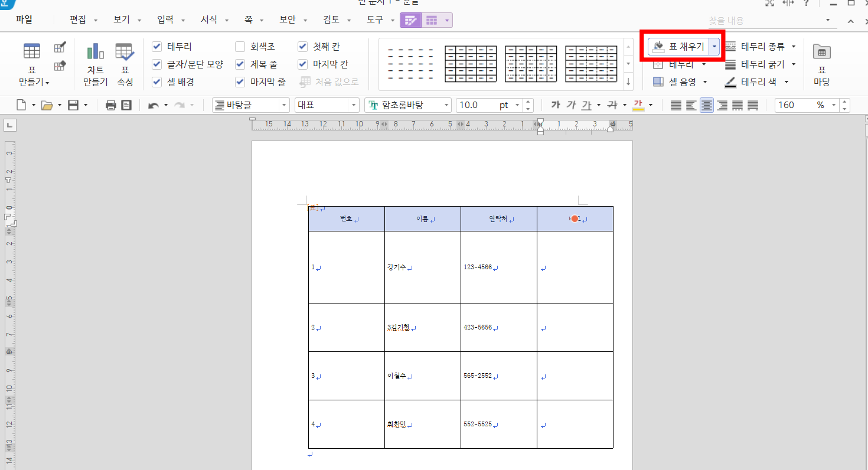Image resolution: width=868 pixels, height=470 pixels.
Task: Open the 테두리 종류 dropdown
Action: pos(794,47)
